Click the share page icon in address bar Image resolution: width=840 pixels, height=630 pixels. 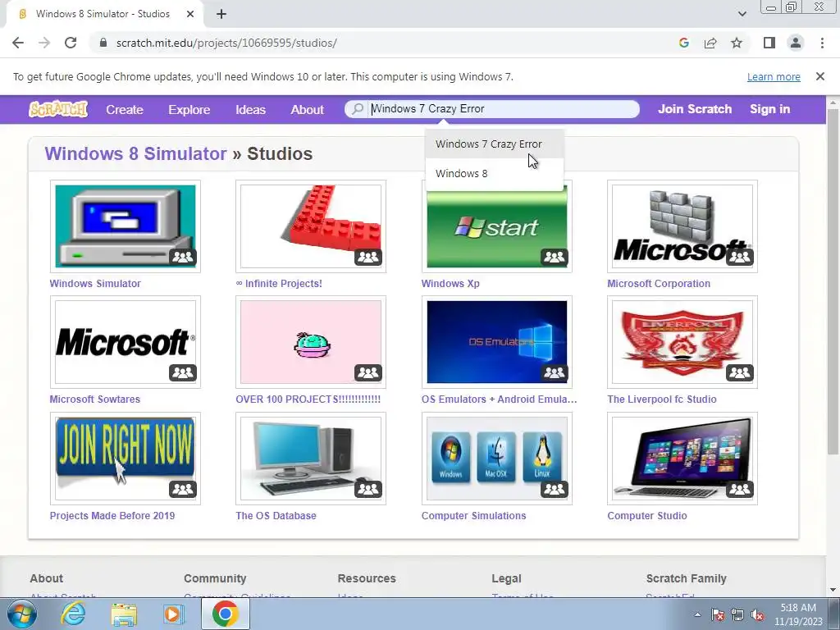click(x=710, y=43)
